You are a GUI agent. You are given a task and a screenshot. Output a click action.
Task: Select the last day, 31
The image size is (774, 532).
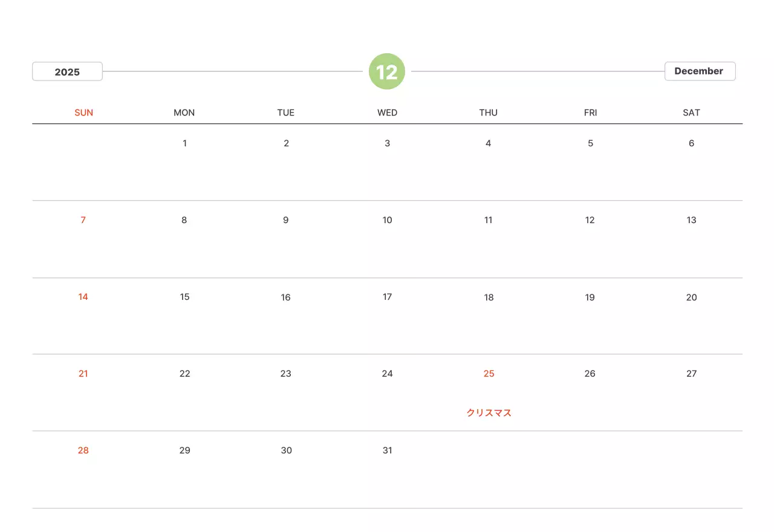(x=387, y=450)
